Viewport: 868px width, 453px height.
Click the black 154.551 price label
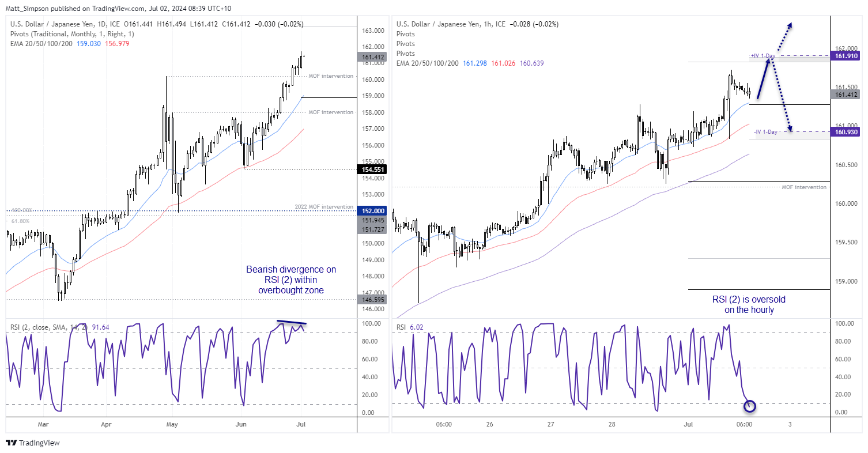point(372,169)
